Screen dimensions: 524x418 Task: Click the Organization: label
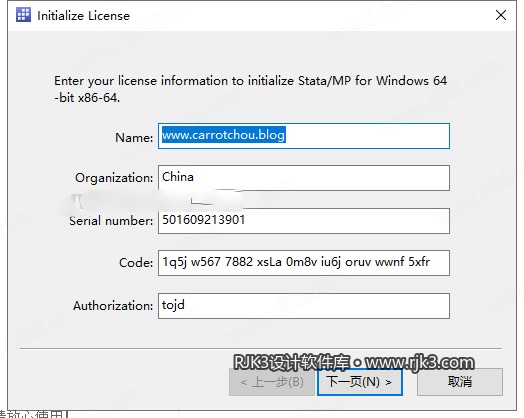(114, 178)
